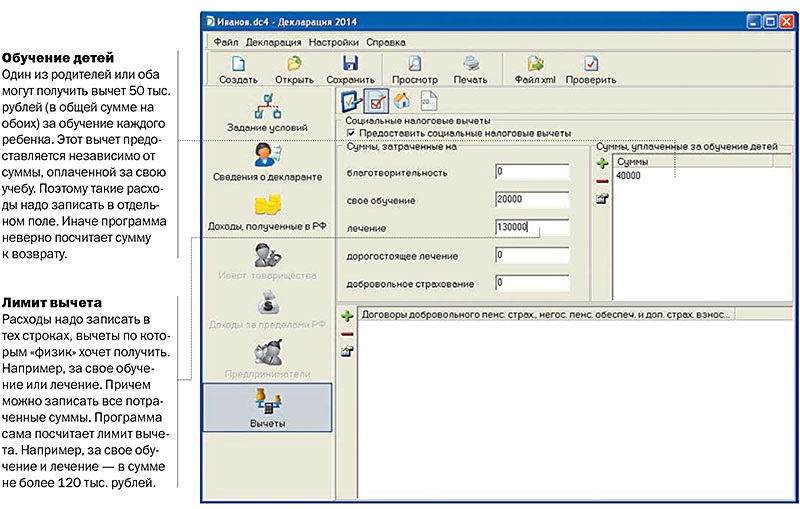Open Просмотр preview icon

pos(414,69)
